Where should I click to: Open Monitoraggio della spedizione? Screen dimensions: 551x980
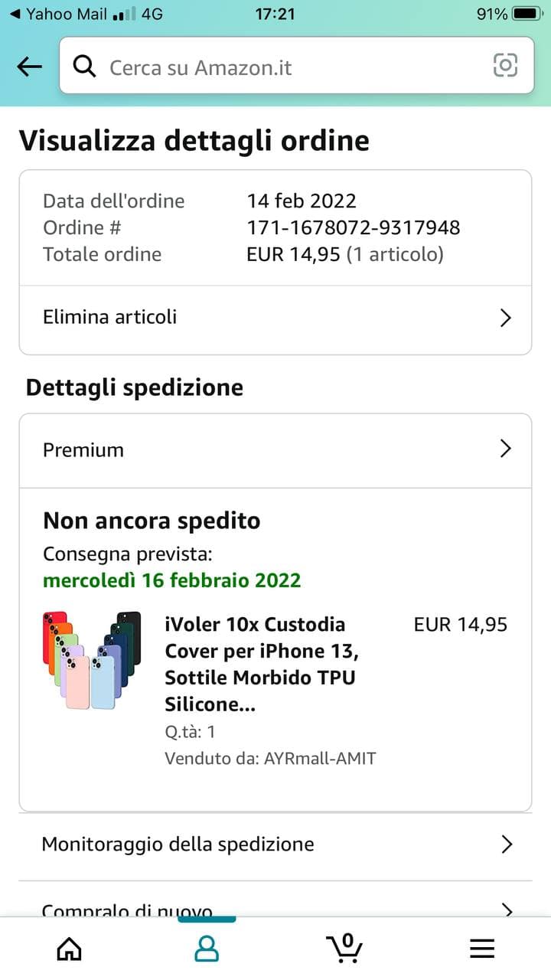(x=178, y=844)
